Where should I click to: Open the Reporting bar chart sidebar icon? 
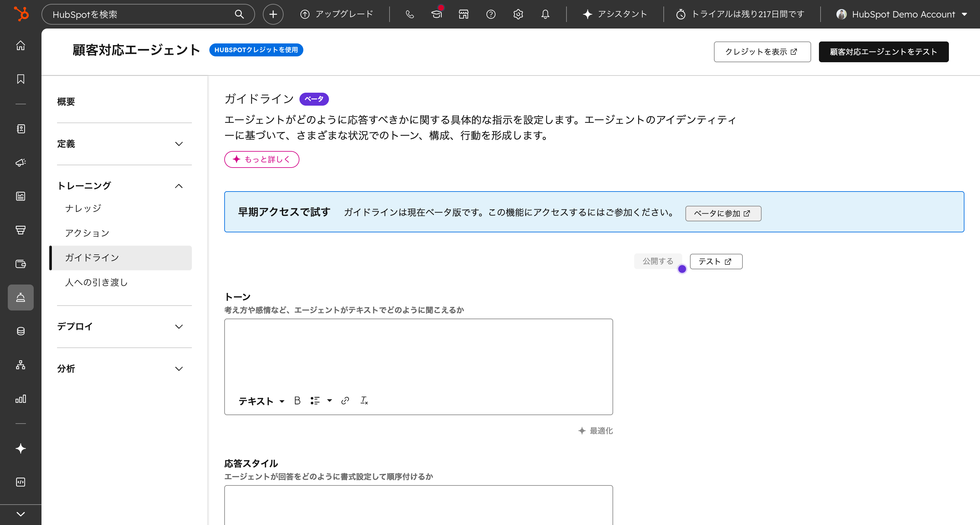[x=20, y=399]
